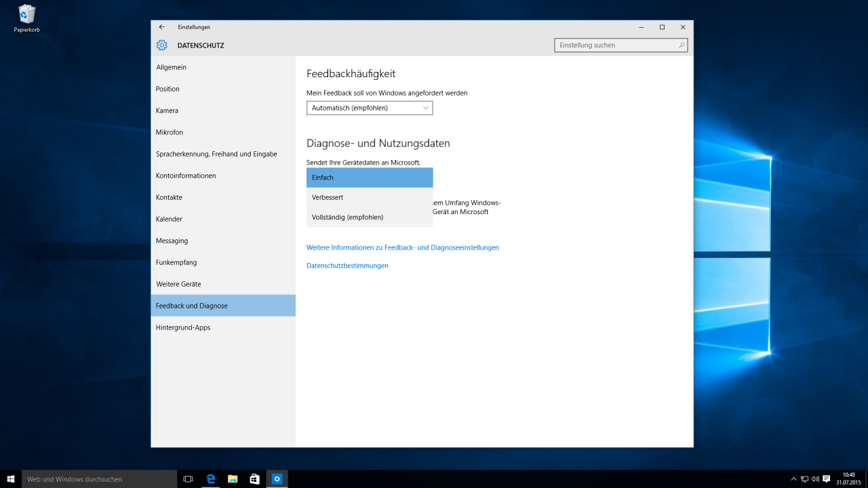Click the search magnifier in Einstellung suchen

[x=682, y=45]
